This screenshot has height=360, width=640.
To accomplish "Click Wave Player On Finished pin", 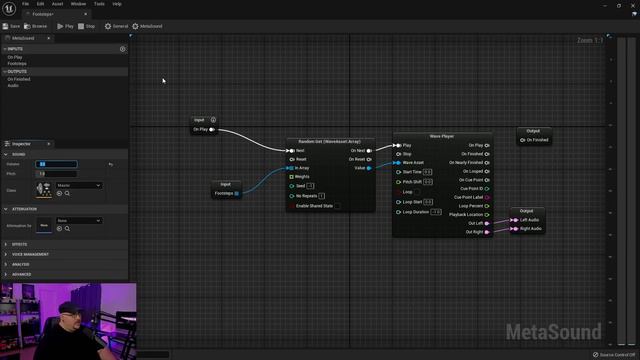I will 487,154.
